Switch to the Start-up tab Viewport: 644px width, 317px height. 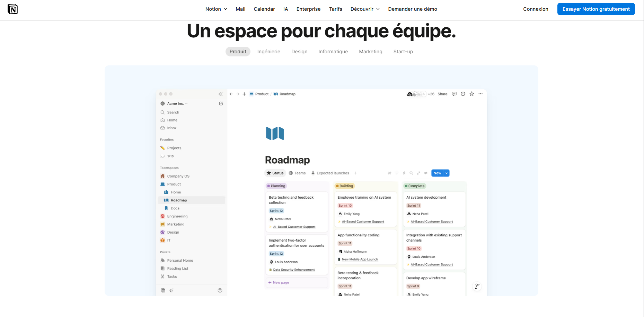coord(403,52)
